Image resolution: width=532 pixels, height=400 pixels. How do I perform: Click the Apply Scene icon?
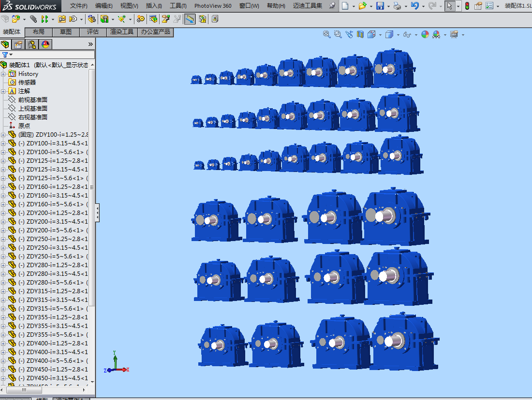coord(436,34)
